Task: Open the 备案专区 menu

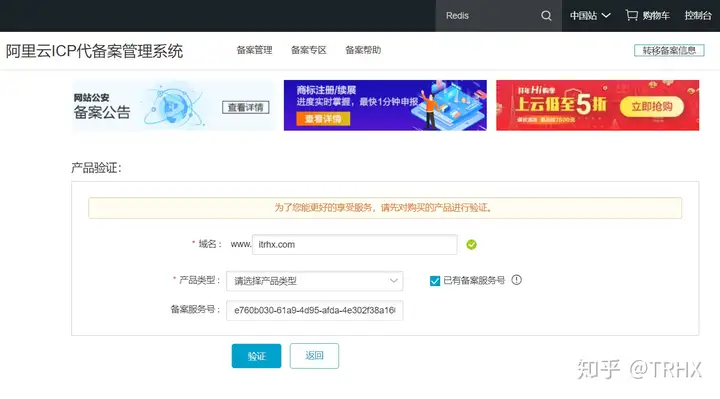Action: pyautogui.click(x=309, y=50)
